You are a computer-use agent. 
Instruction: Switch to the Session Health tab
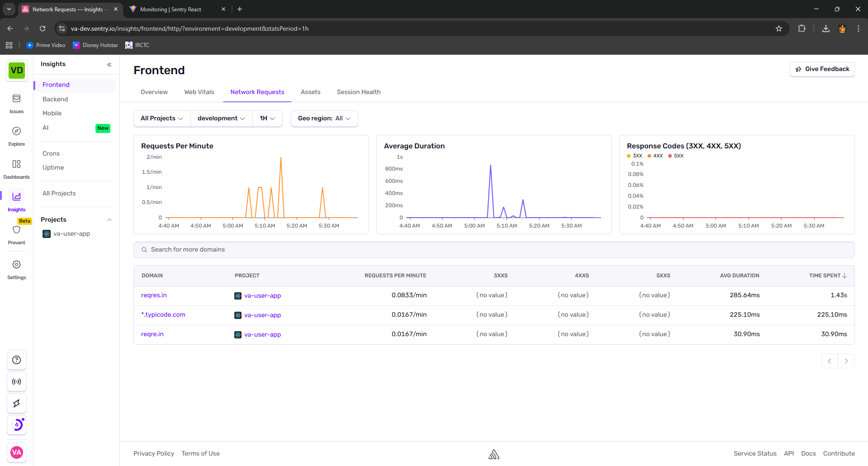tap(359, 92)
